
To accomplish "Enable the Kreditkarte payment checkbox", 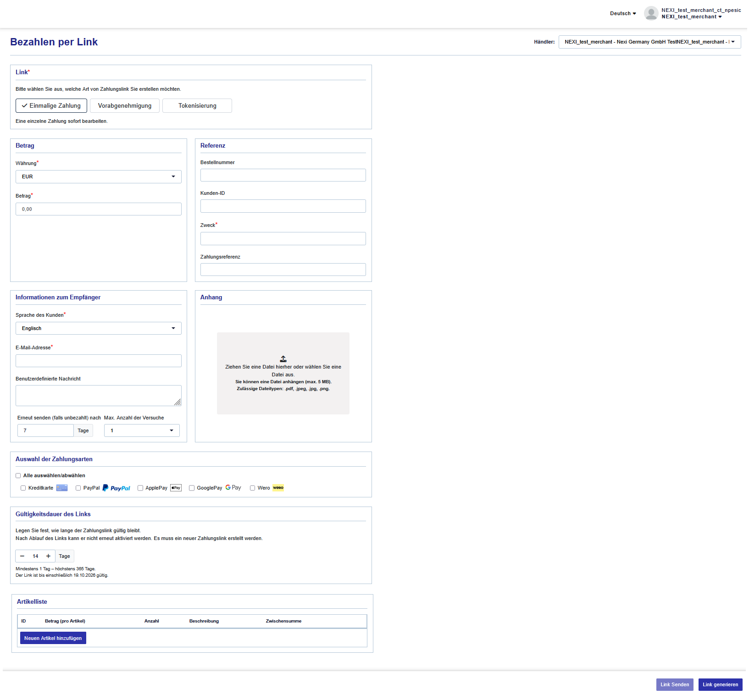I will [23, 488].
